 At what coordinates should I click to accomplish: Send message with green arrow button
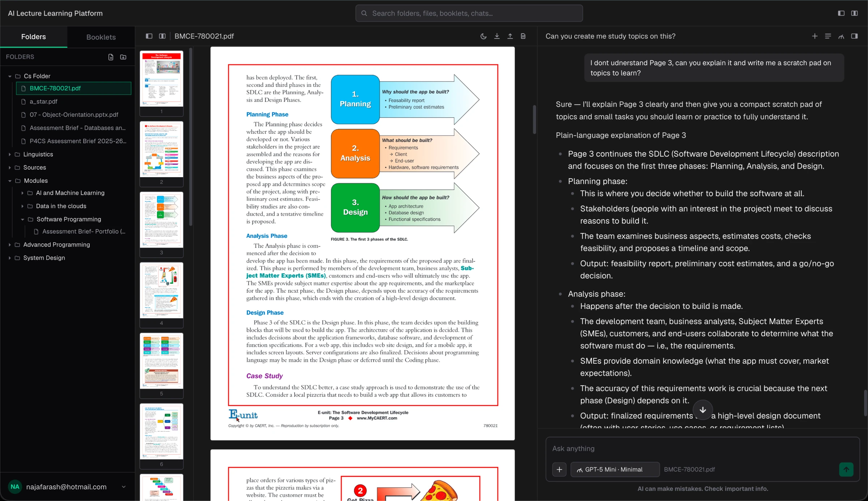click(x=846, y=470)
